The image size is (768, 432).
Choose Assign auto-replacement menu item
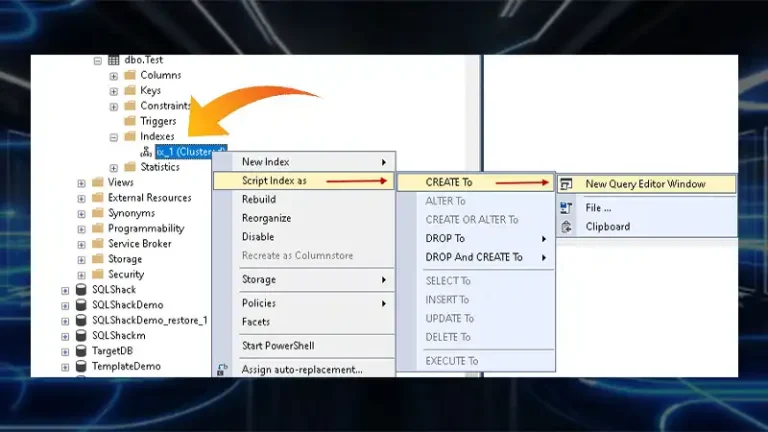point(304,370)
